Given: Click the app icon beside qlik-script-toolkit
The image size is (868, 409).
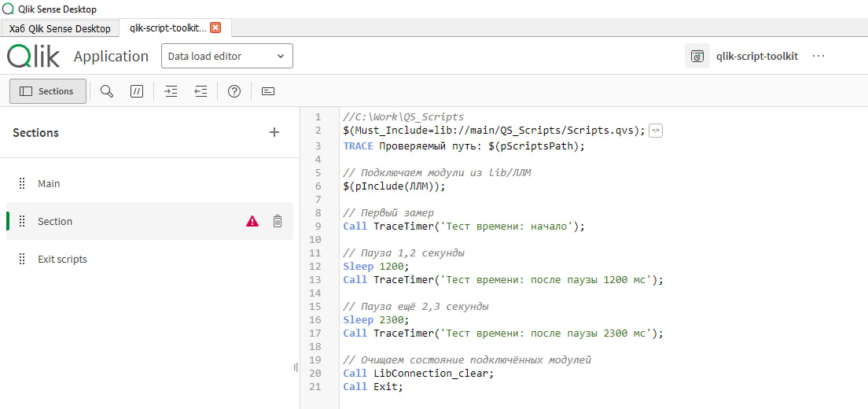Looking at the screenshot, I should click(x=697, y=57).
